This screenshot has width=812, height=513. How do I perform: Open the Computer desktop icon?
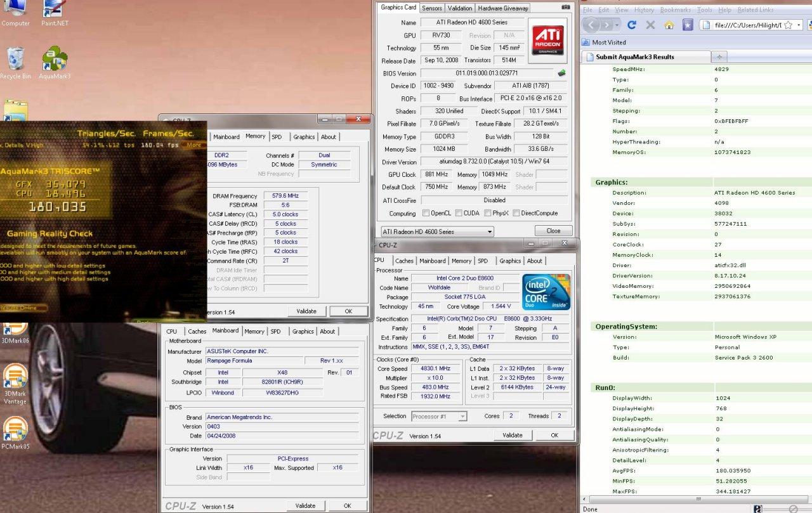(x=15, y=13)
